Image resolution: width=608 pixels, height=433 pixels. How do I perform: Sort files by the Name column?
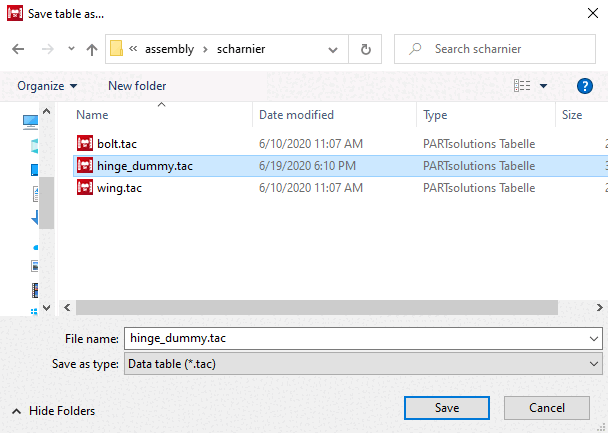tap(93, 115)
